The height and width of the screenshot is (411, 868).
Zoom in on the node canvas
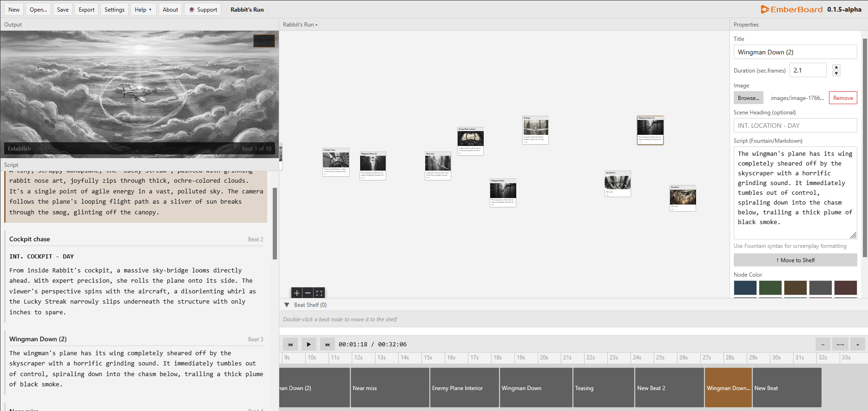coord(296,293)
